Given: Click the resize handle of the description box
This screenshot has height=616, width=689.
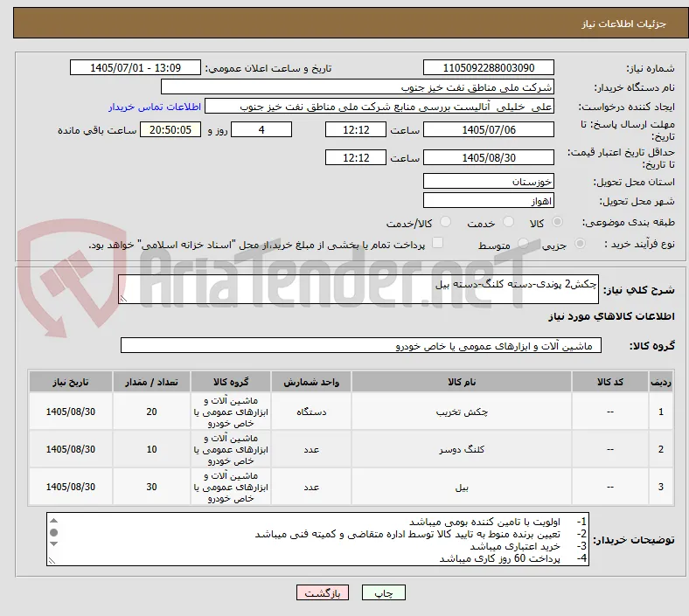Looking at the screenshot, I should pyautogui.click(x=123, y=299).
